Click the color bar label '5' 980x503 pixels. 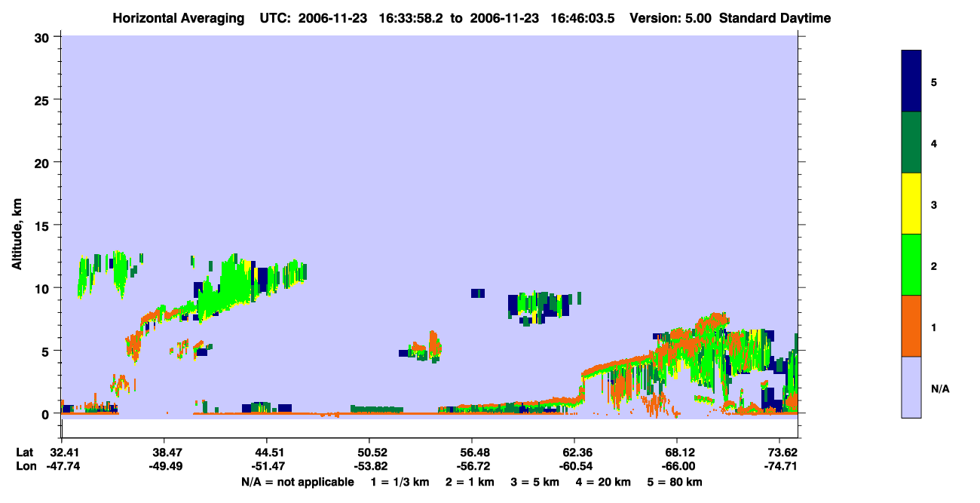[934, 81]
